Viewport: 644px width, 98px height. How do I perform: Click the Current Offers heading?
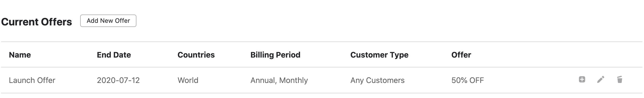36,22
